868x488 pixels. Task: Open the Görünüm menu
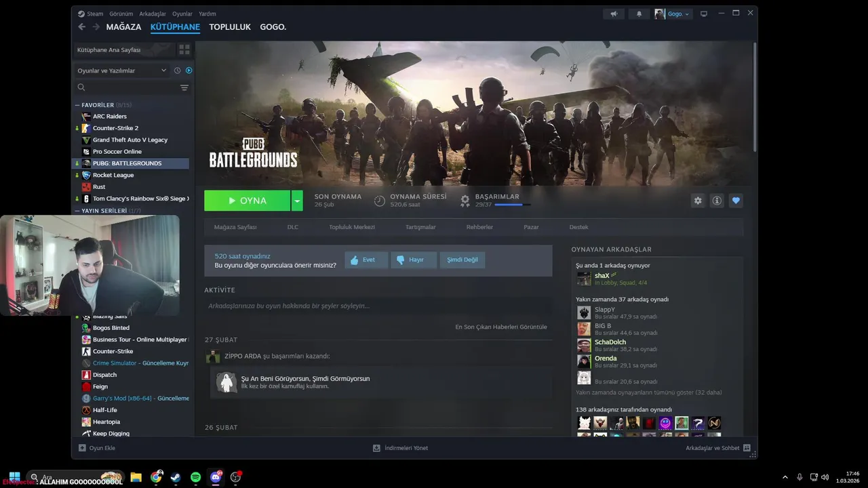pos(121,14)
